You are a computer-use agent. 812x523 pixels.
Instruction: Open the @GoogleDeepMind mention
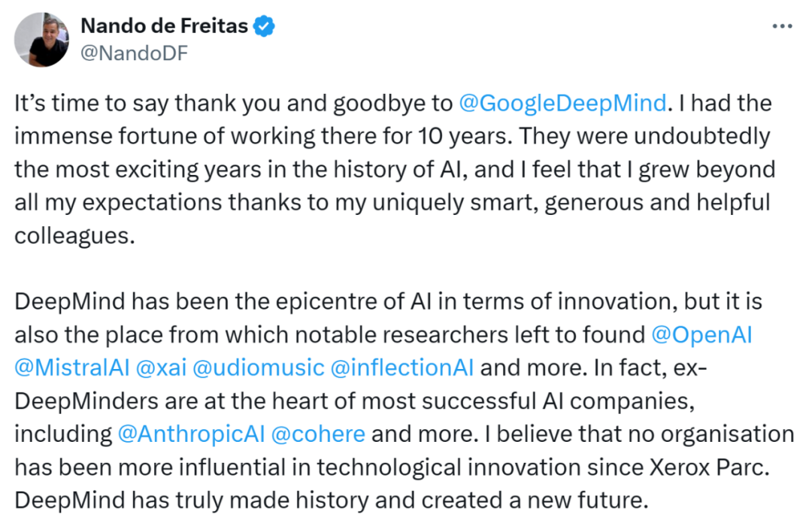562,103
